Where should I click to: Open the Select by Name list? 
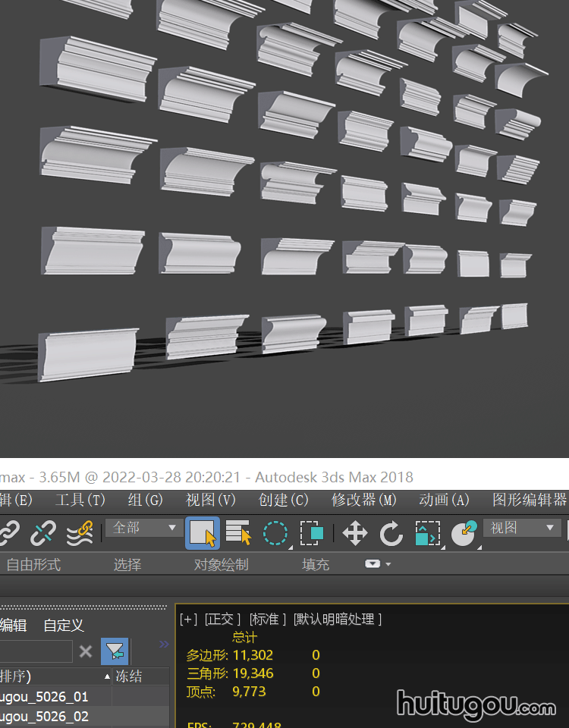[x=238, y=533]
